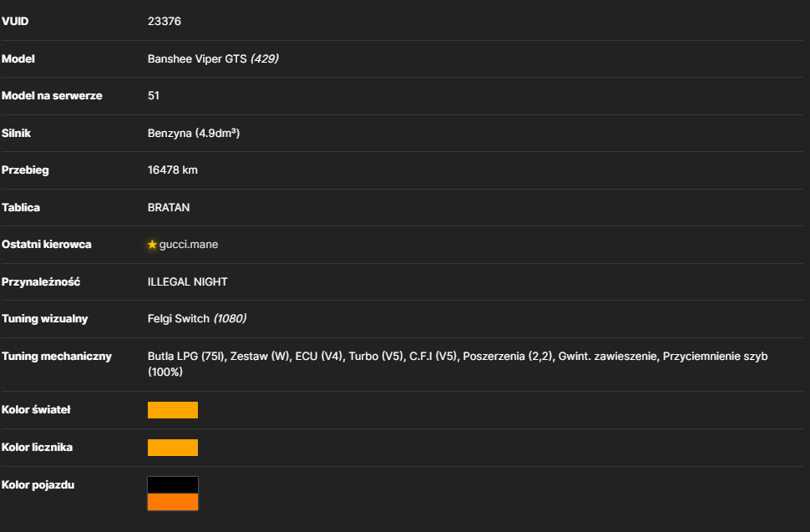
Task: Click the Banshee Viper GTS model name
Action: (197, 59)
